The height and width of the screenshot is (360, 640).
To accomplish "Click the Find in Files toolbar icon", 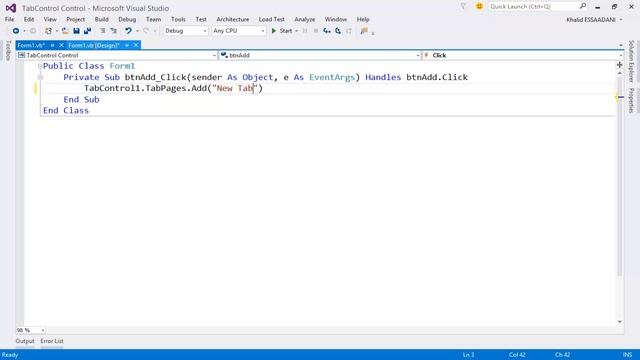I will pos(364,31).
